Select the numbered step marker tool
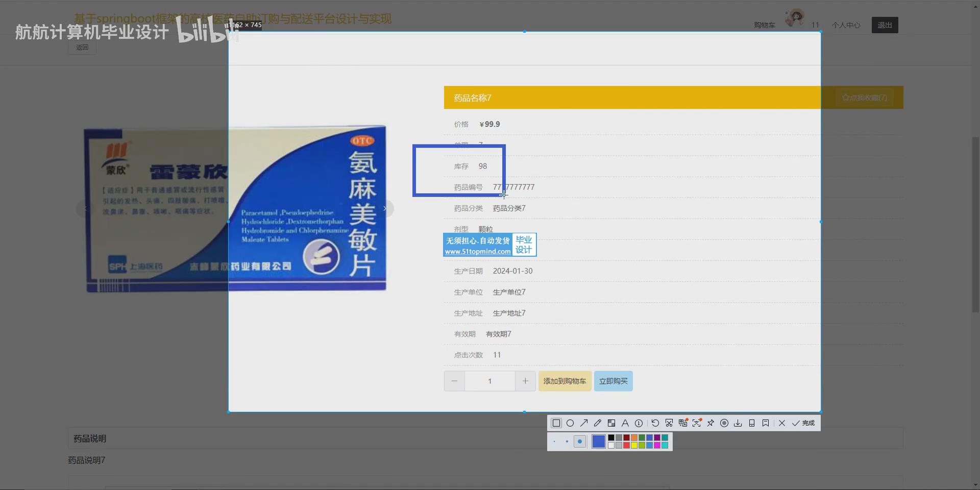980x490 pixels. tap(639, 423)
